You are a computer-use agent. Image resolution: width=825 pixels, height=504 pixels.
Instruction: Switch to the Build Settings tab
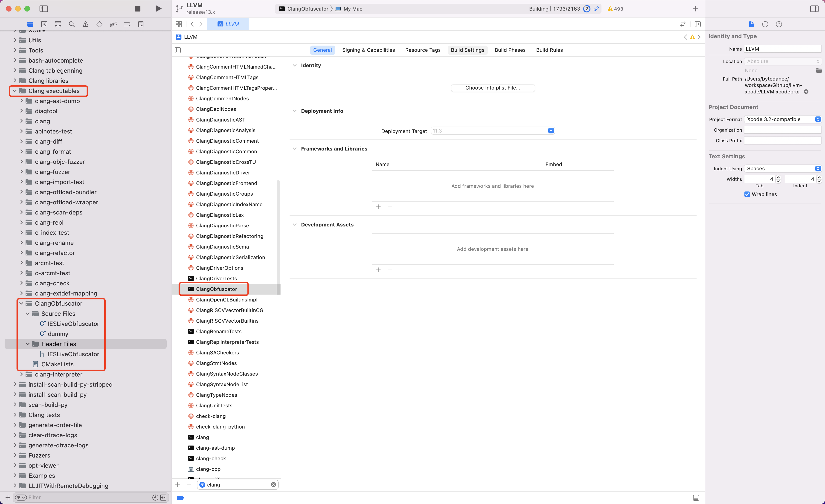click(468, 50)
